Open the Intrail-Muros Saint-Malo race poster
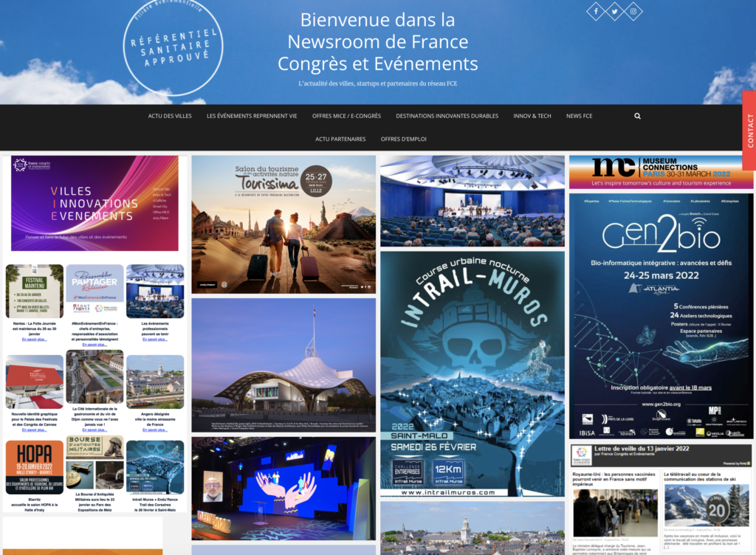Viewport: 756px width, 555px height. [472, 374]
